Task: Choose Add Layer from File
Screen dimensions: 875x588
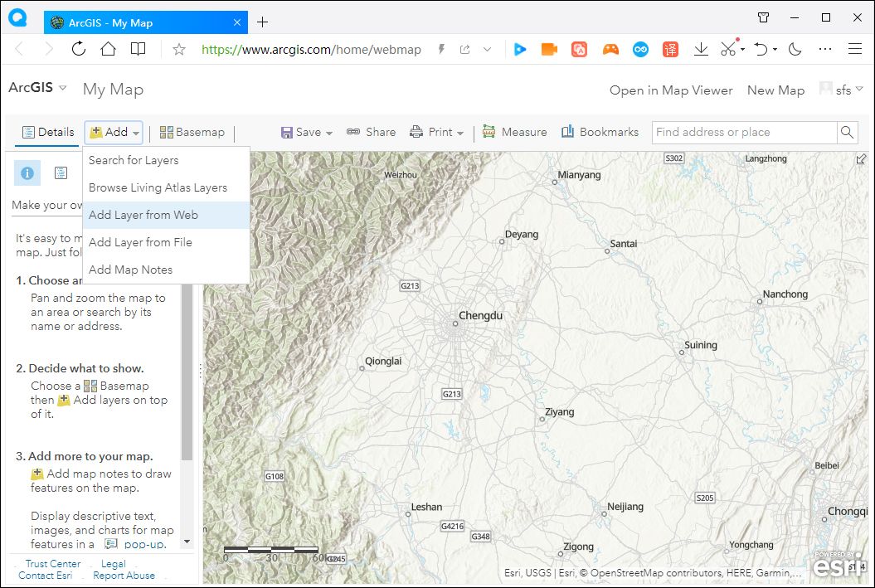Action: click(x=166, y=242)
